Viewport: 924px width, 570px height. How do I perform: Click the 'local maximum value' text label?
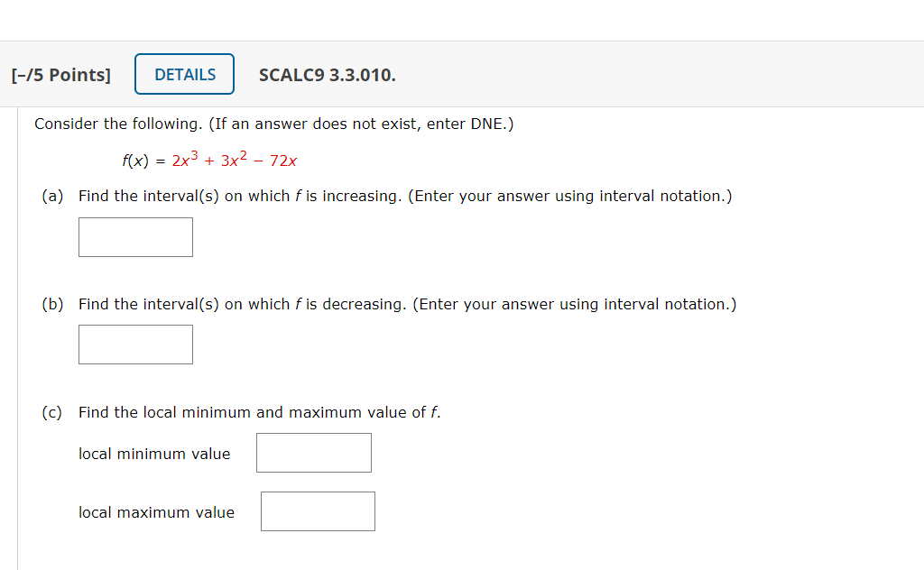coord(156,511)
